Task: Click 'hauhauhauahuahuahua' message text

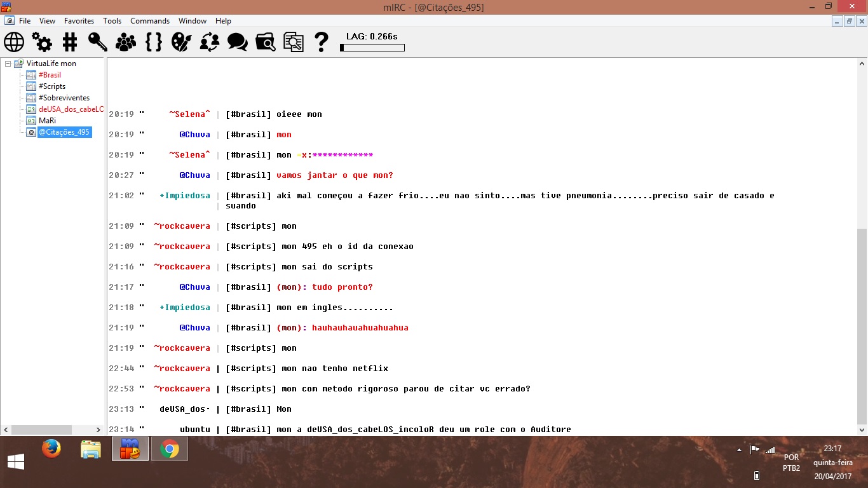Action: click(360, 328)
